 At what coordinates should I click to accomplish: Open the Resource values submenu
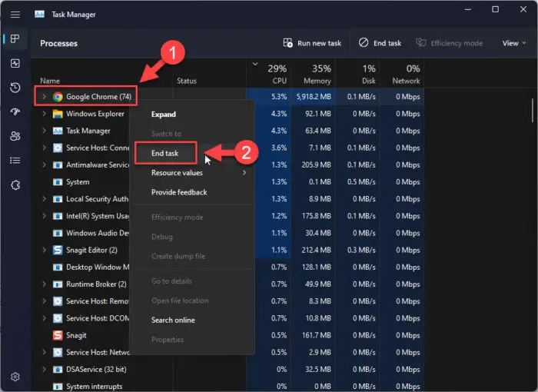[194, 173]
